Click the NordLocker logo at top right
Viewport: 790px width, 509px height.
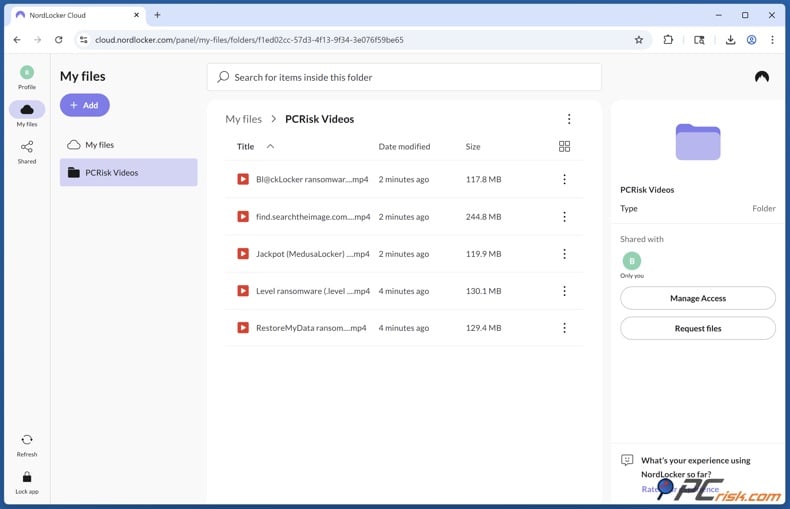tap(762, 77)
